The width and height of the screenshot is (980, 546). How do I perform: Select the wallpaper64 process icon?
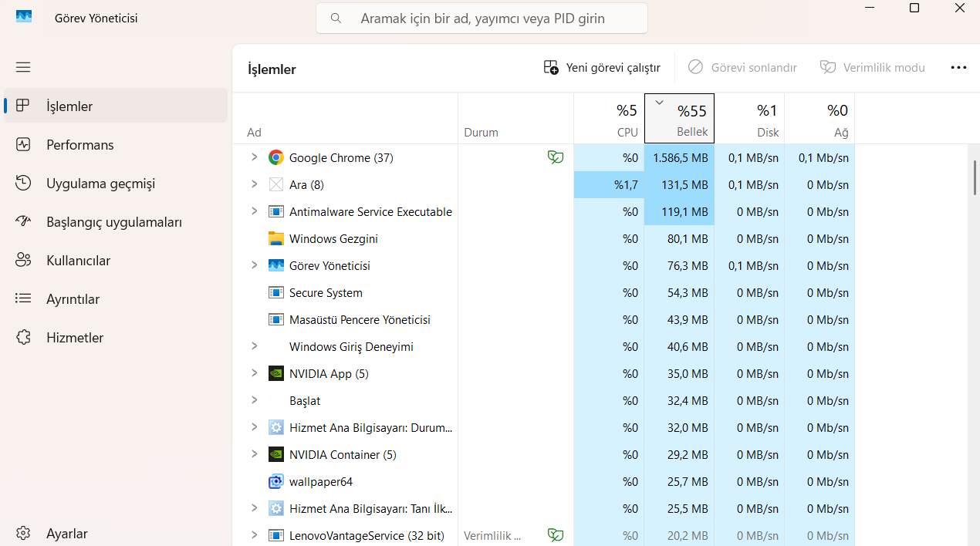[275, 482]
